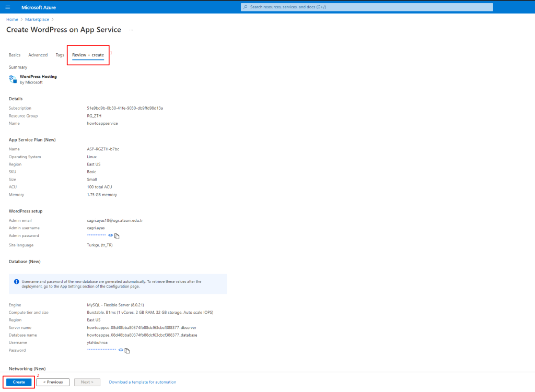
Task: Open the ellipsis menu beside page title
Action: pos(131,30)
